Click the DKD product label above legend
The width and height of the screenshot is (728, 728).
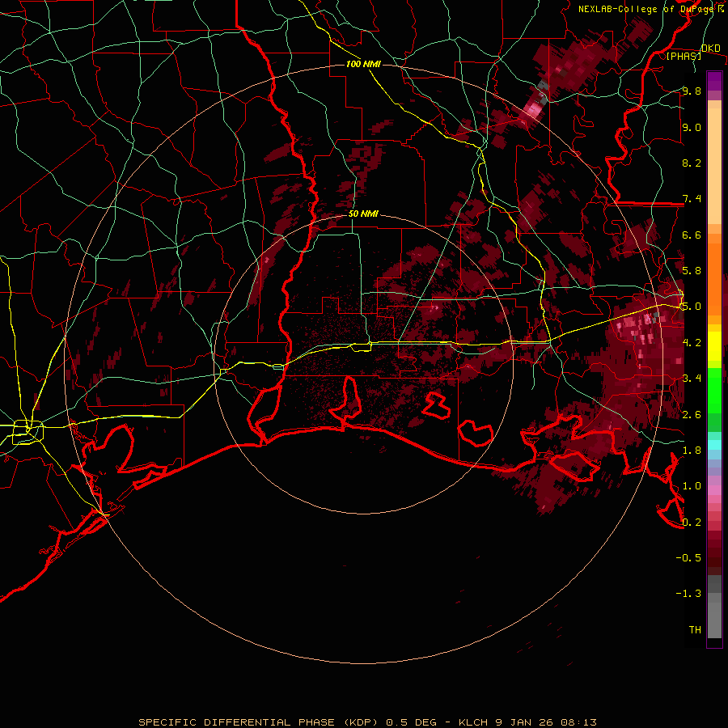point(711,49)
